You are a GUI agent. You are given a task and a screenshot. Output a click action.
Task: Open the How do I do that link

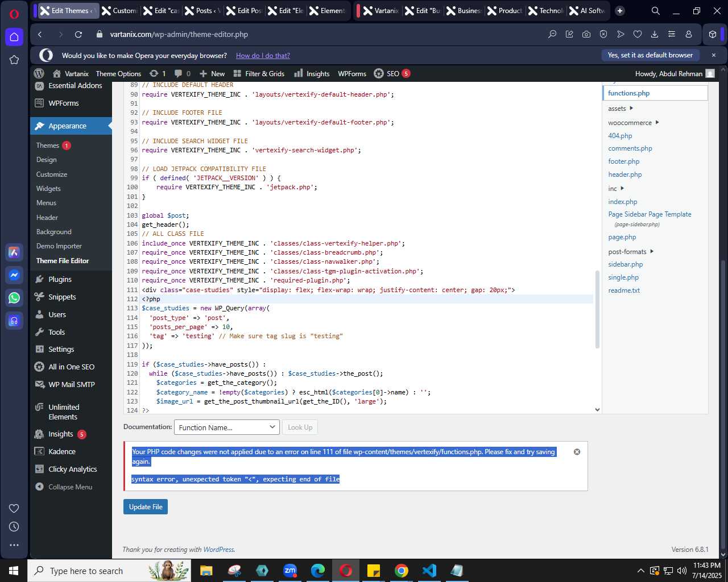pyautogui.click(x=263, y=56)
